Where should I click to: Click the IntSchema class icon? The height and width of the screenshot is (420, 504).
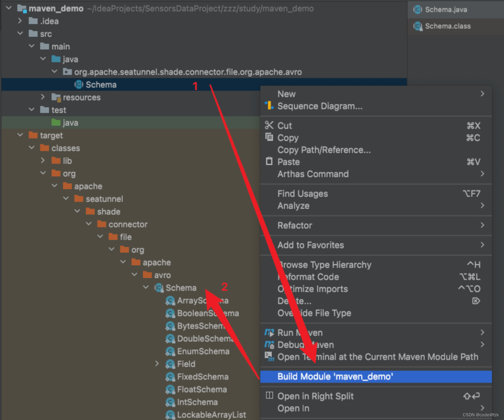[x=170, y=402]
